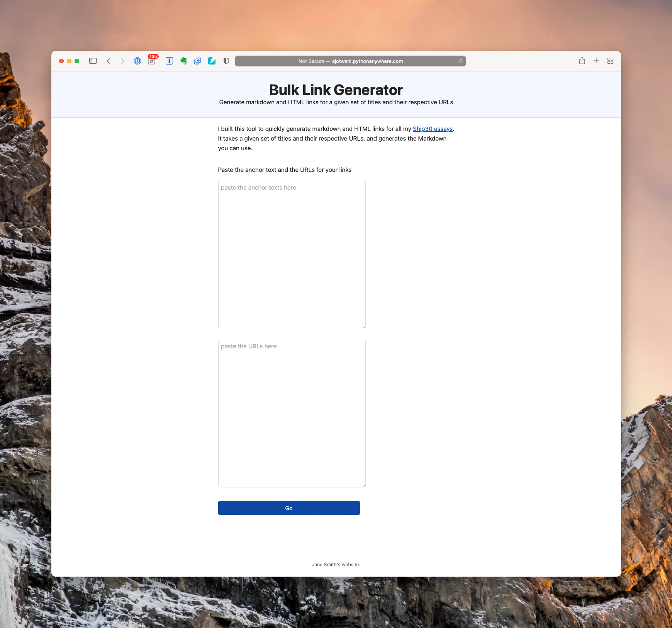Go forward to the next page
The width and height of the screenshot is (672, 628).
coord(122,61)
